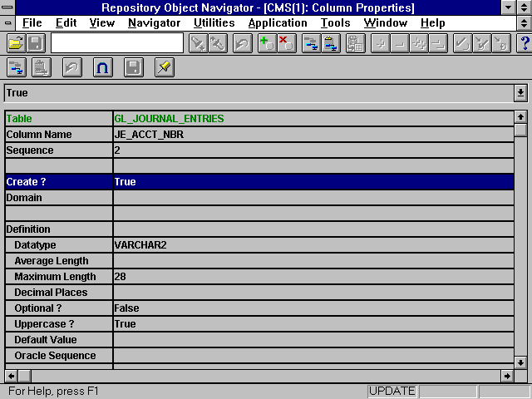Click the first icon in the second toolbar row

click(16, 68)
